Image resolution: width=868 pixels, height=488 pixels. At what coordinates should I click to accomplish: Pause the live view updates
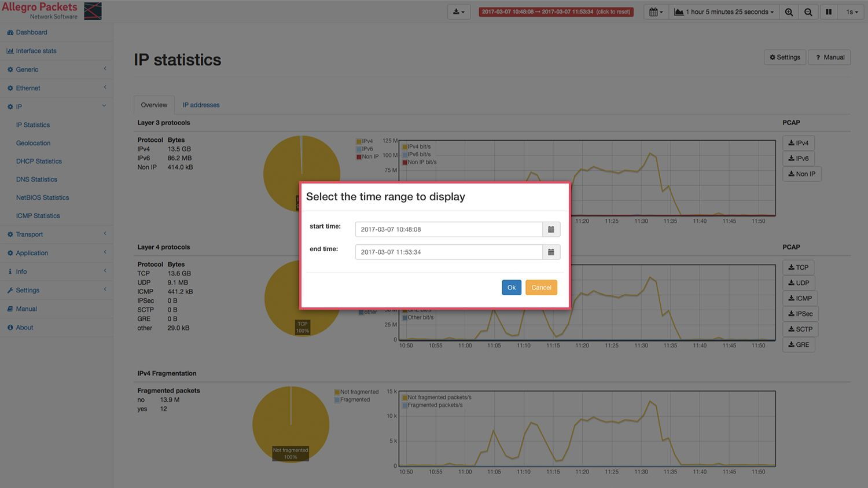(x=829, y=12)
